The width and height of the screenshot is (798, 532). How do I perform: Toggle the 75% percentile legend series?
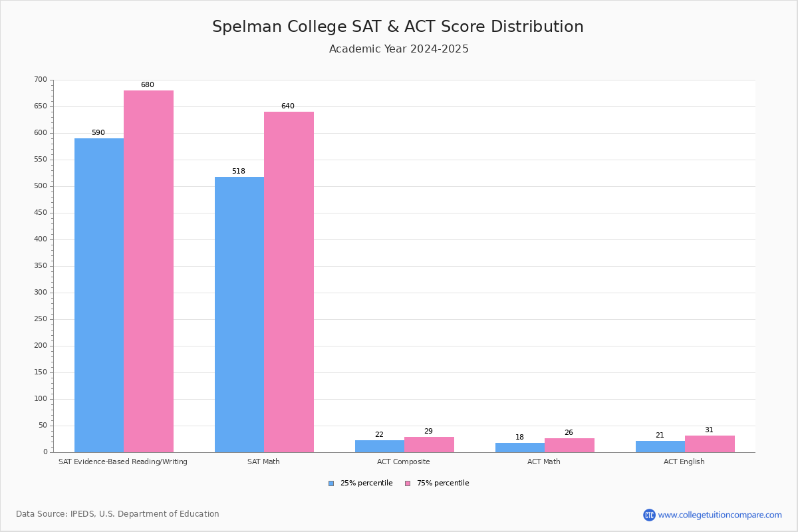[442, 483]
